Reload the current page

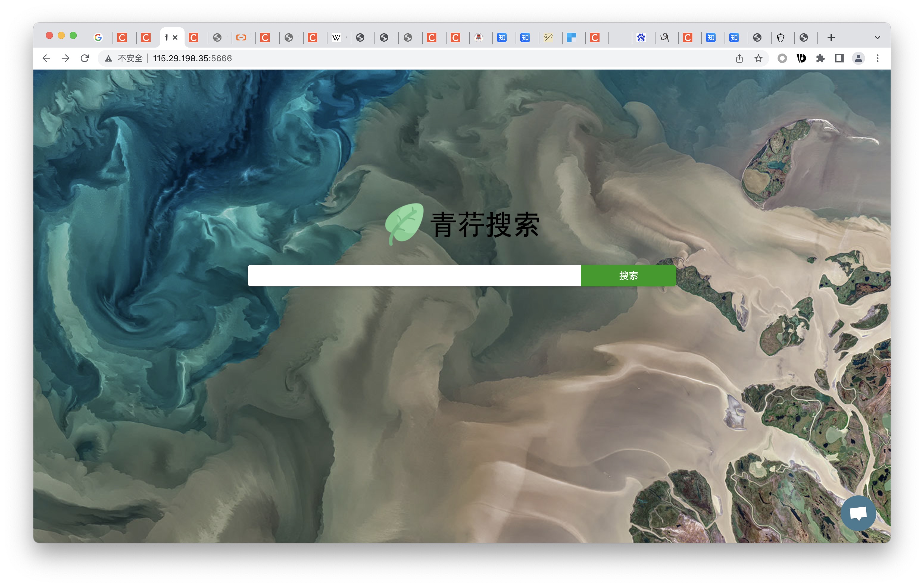pyautogui.click(x=85, y=58)
